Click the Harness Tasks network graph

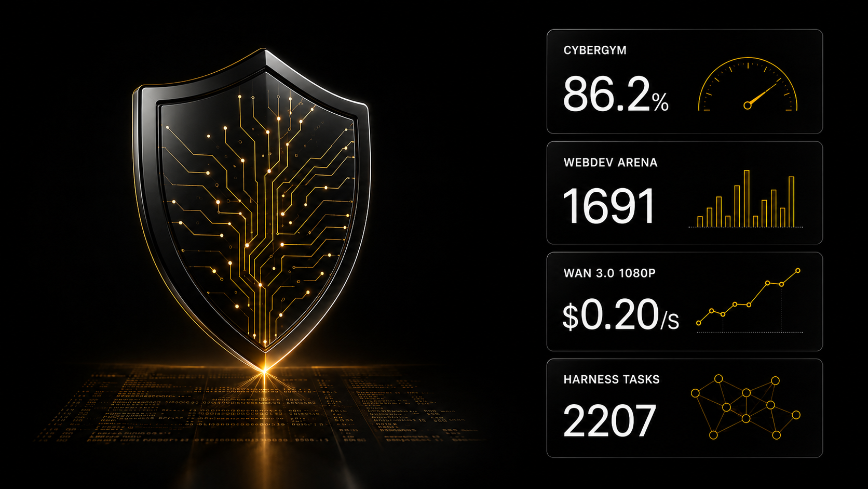click(745, 407)
